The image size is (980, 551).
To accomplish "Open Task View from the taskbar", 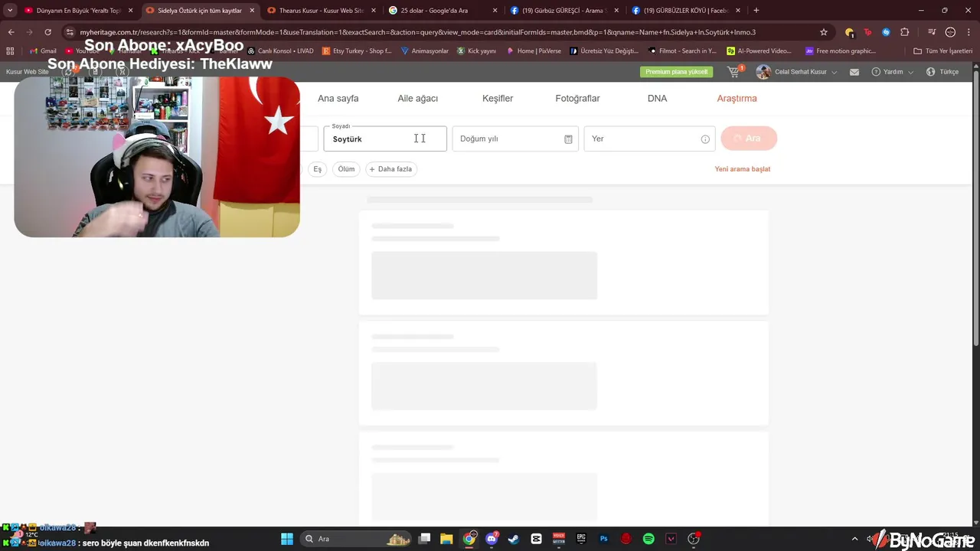I will point(425,539).
